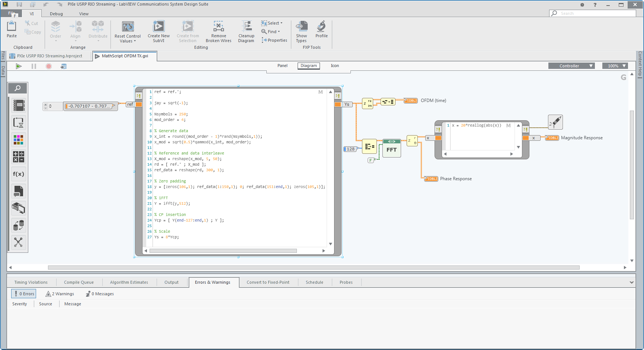
Task: Switch to the View ribbon tab
Action: [84, 14]
